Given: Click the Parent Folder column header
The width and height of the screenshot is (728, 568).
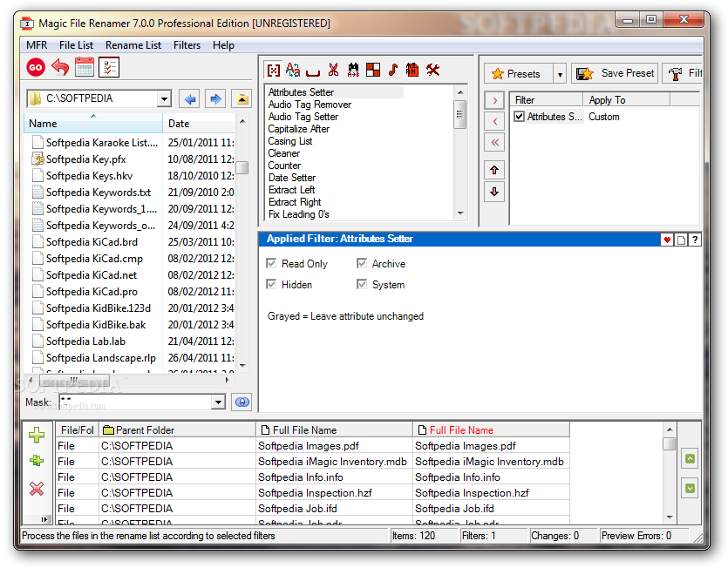Looking at the screenshot, I should point(177,430).
